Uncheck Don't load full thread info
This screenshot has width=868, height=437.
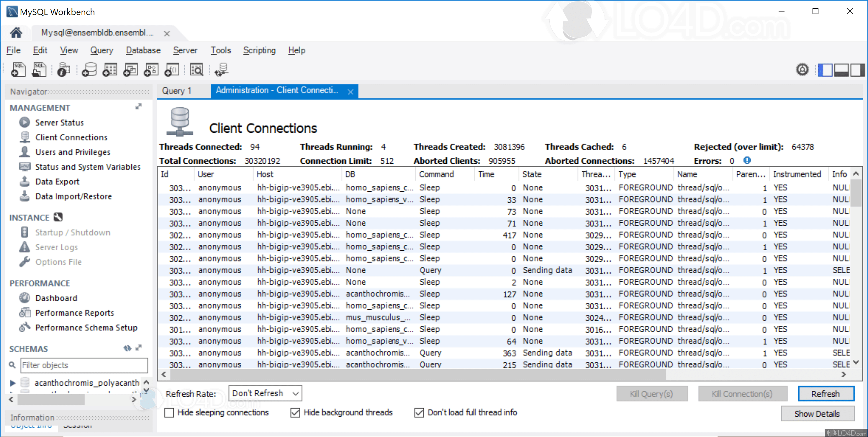coord(419,413)
